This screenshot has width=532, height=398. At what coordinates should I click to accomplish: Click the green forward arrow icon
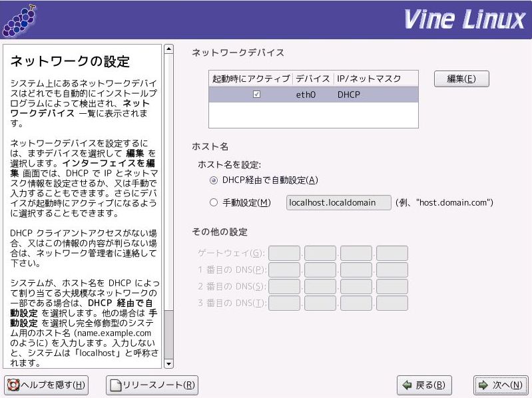click(x=483, y=385)
